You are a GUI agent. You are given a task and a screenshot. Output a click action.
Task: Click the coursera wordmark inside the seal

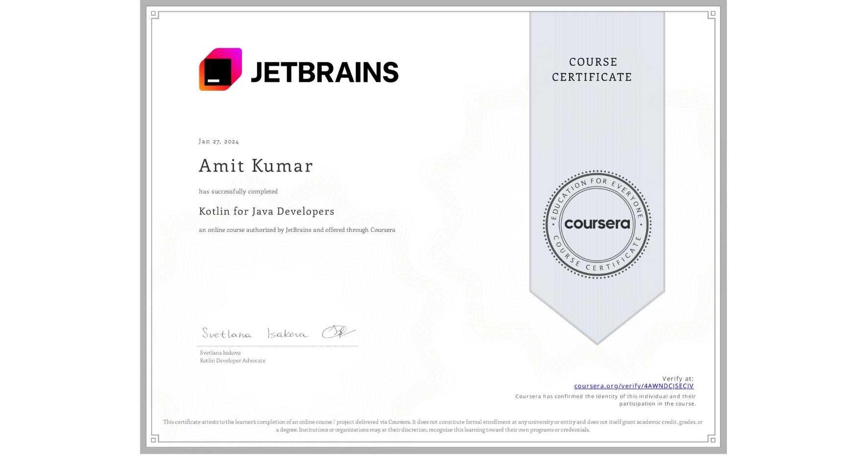[x=597, y=224]
